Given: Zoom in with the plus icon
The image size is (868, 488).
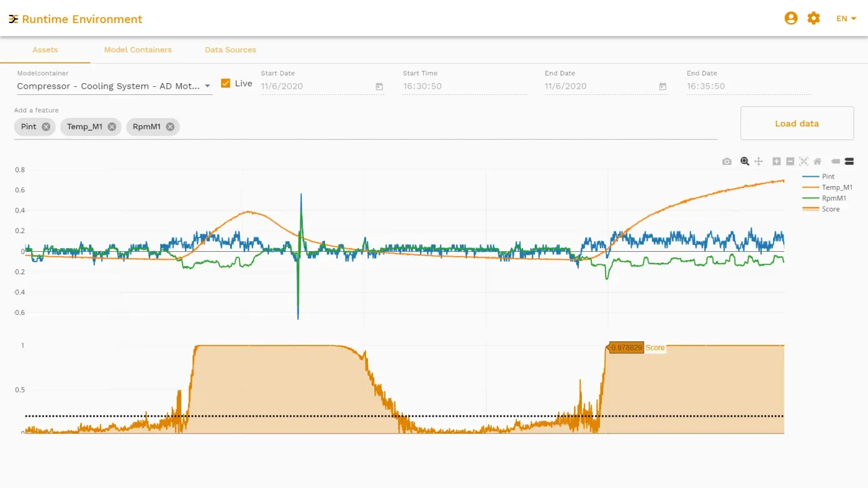Looking at the screenshot, I should coord(776,161).
